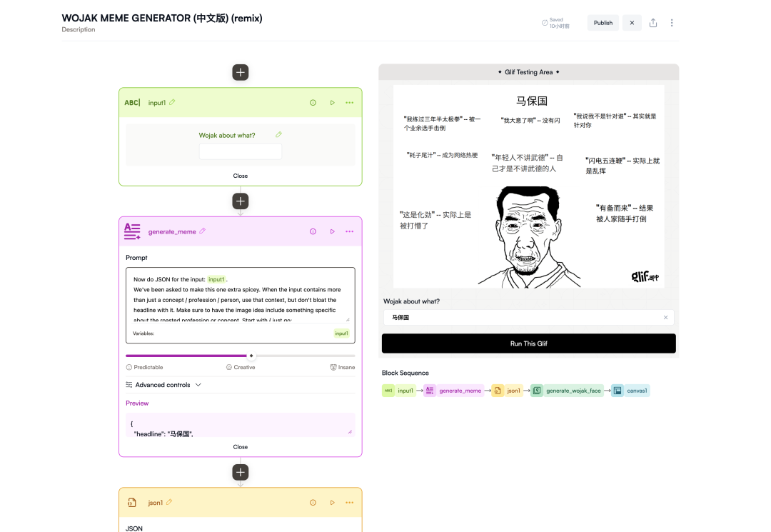The image size is (771, 532).
Task: Close the generate_meme block panel
Action: [x=240, y=447]
